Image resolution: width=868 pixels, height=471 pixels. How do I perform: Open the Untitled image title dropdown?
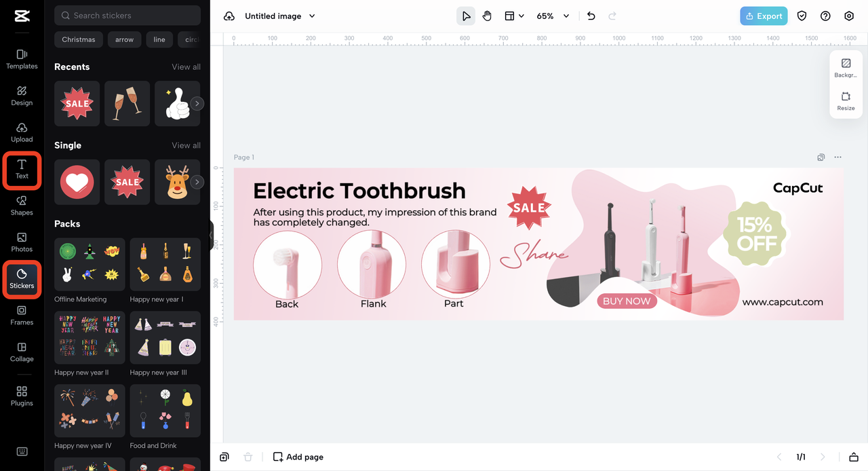click(x=280, y=16)
